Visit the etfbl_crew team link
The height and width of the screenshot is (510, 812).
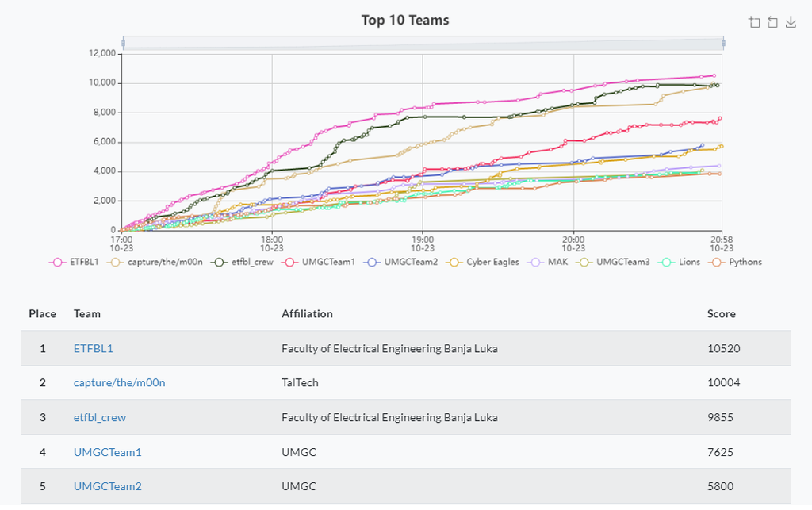(100, 418)
